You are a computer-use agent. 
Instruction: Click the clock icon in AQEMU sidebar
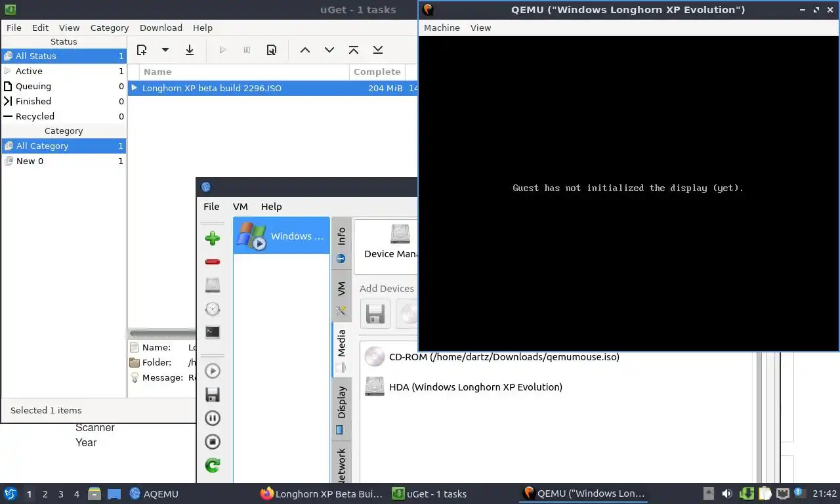click(x=212, y=309)
